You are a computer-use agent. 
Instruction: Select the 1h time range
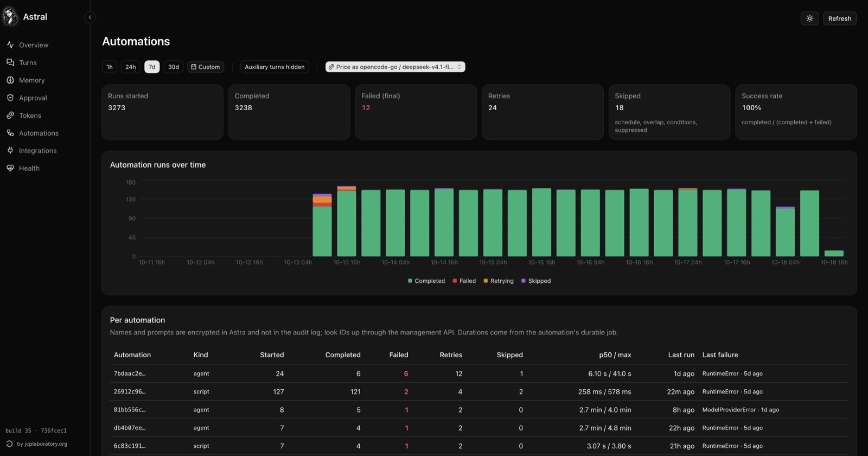pyautogui.click(x=110, y=67)
